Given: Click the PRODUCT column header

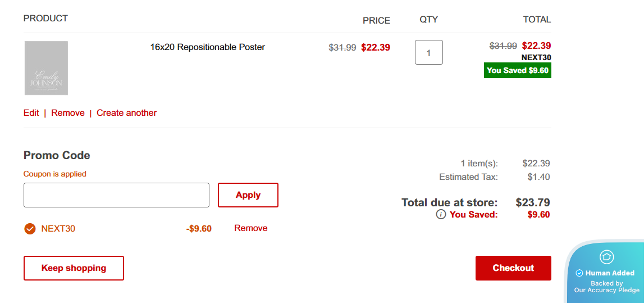Looking at the screenshot, I should coord(45,19).
